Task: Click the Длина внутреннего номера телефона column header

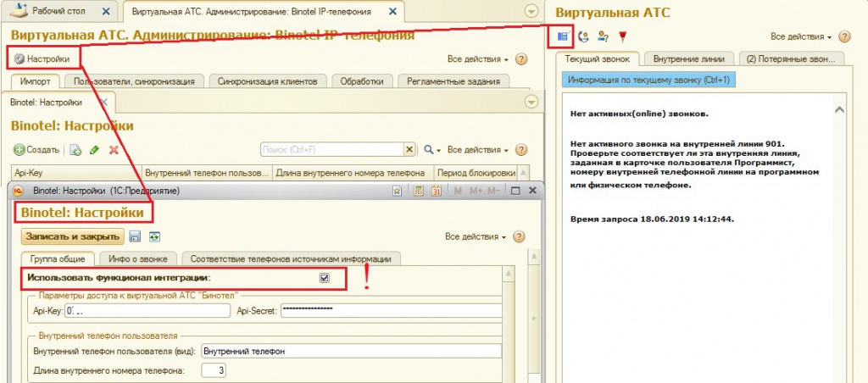Action: (x=353, y=173)
